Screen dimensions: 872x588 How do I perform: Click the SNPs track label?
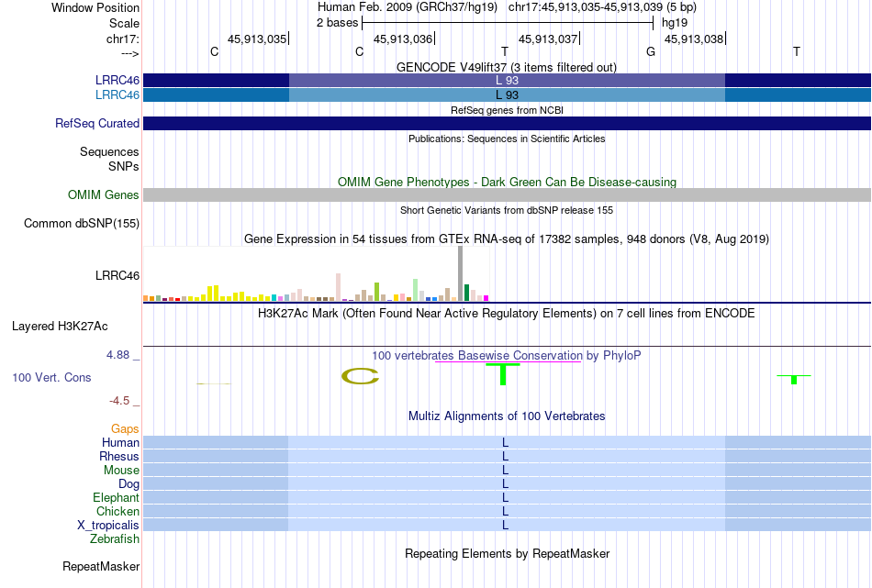tap(124, 166)
